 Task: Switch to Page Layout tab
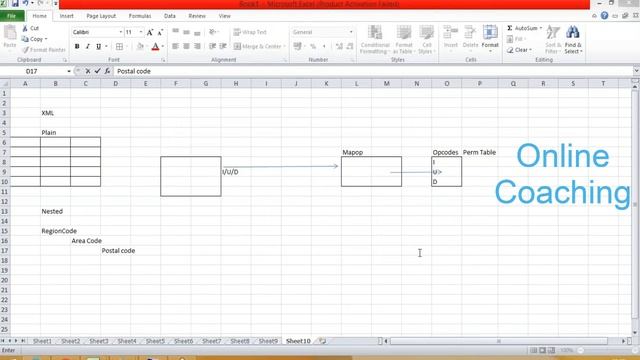point(101,16)
